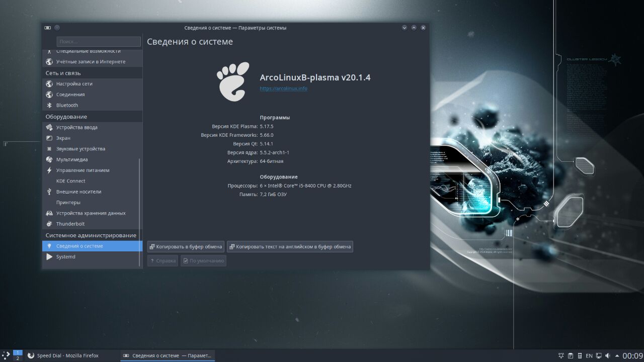Open Управление питанием lightning icon
Screen dimensions: 644x362
tap(49, 170)
